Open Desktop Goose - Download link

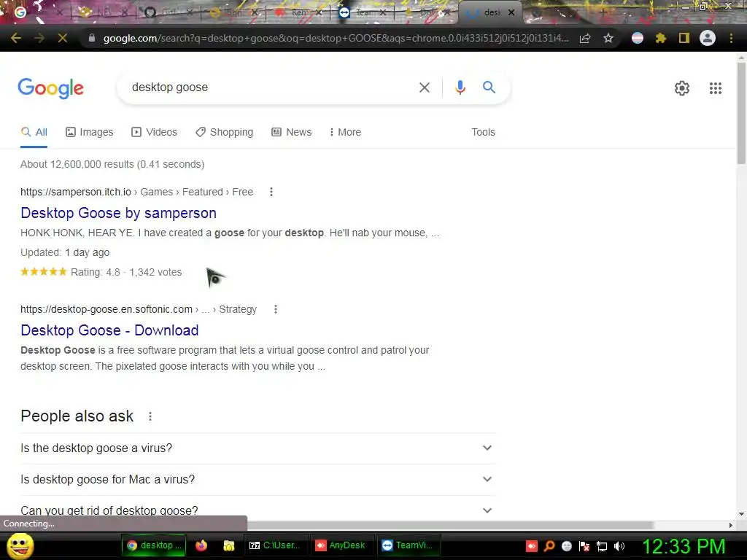pos(109,330)
